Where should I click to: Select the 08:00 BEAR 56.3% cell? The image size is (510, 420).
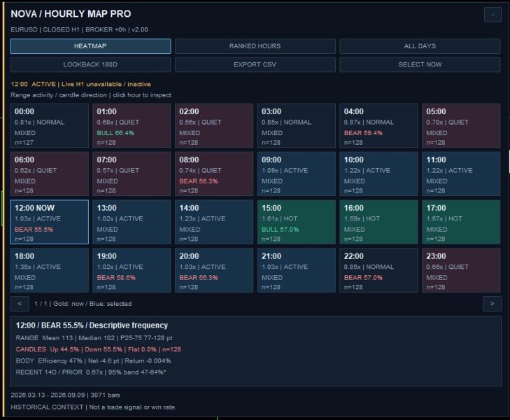(214, 174)
